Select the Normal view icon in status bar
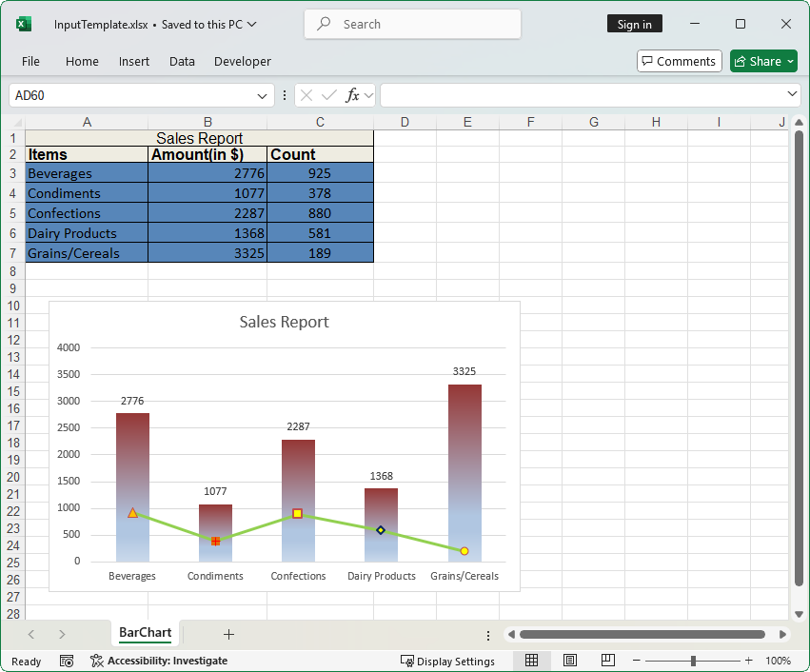 531,660
